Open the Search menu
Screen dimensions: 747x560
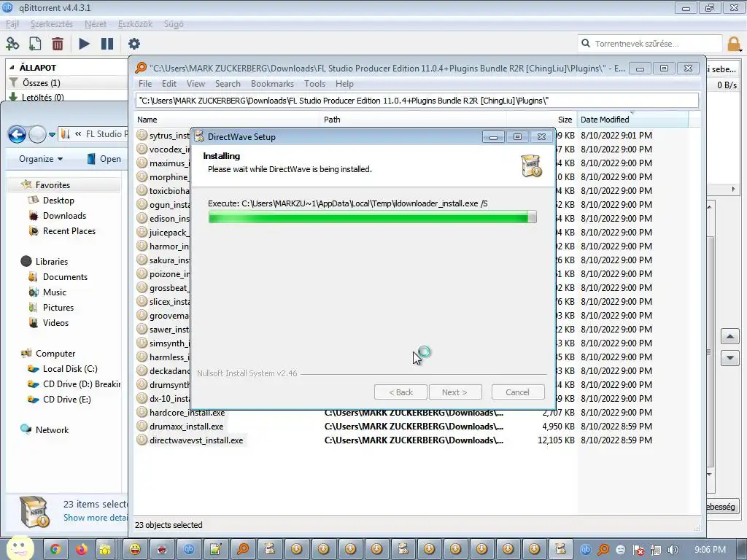228,84
